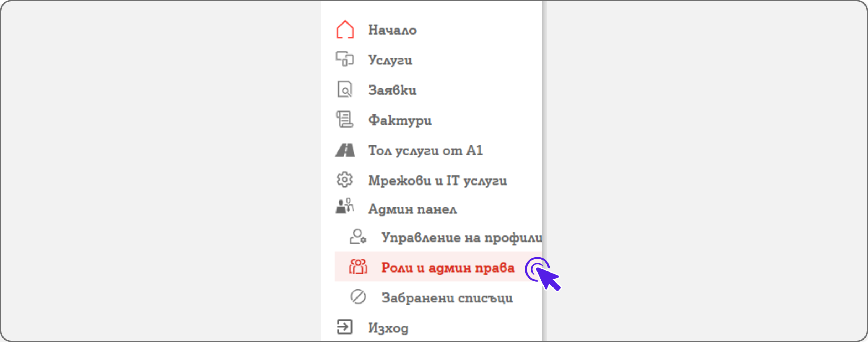Open the Фактури text link

pos(400,120)
